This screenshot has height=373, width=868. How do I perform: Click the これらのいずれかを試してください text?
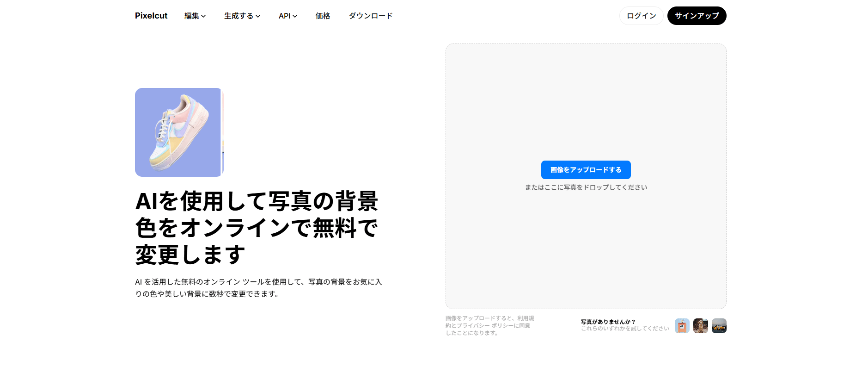point(625,329)
